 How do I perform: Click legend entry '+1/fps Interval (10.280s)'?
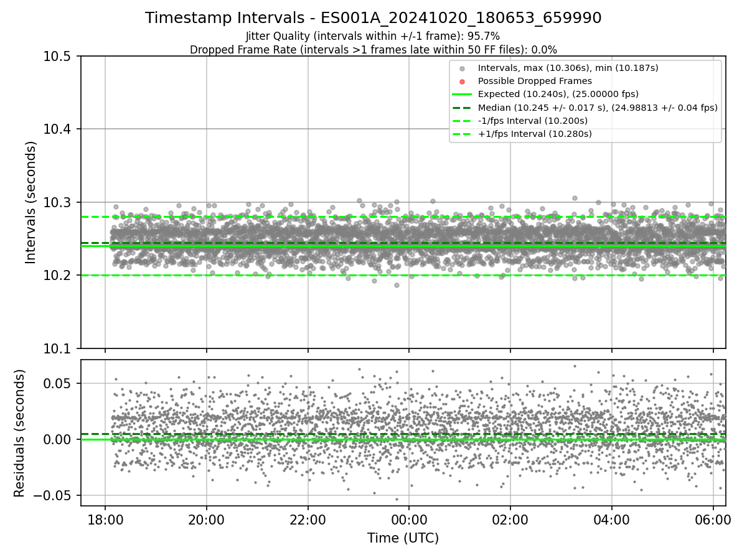tap(535, 134)
